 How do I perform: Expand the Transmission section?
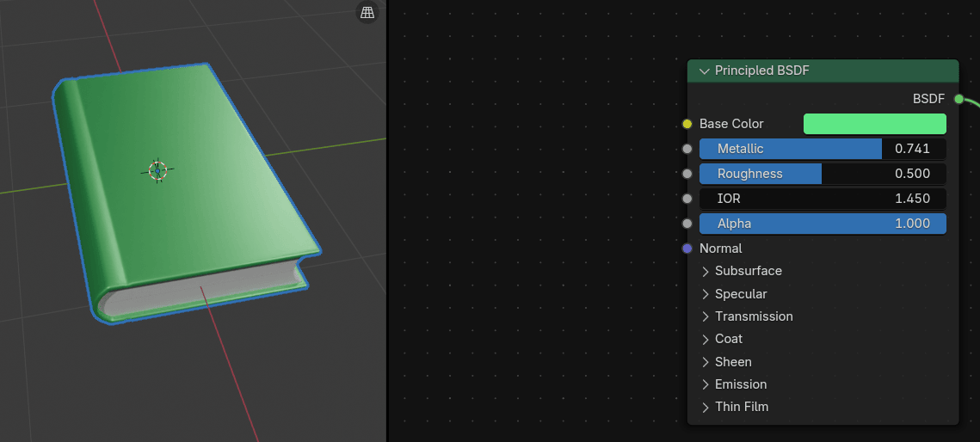click(x=706, y=316)
